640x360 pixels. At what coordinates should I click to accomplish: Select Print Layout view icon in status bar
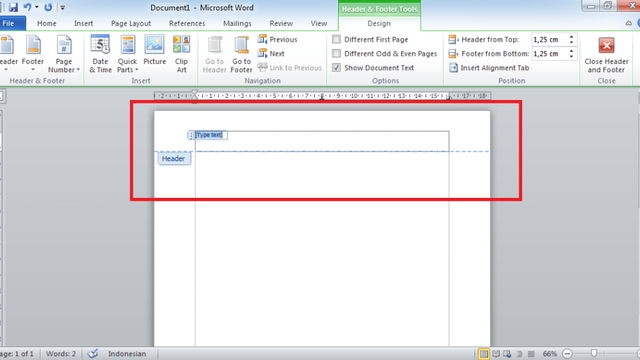tap(483, 353)
